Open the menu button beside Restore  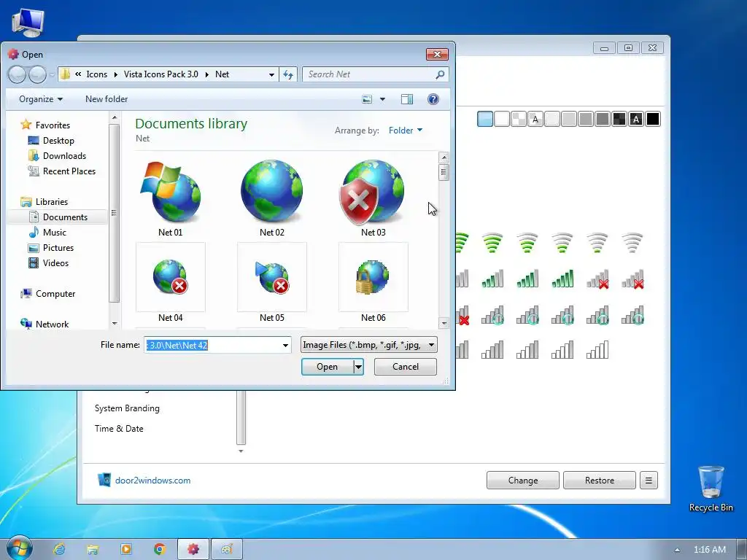click(649, 481)
